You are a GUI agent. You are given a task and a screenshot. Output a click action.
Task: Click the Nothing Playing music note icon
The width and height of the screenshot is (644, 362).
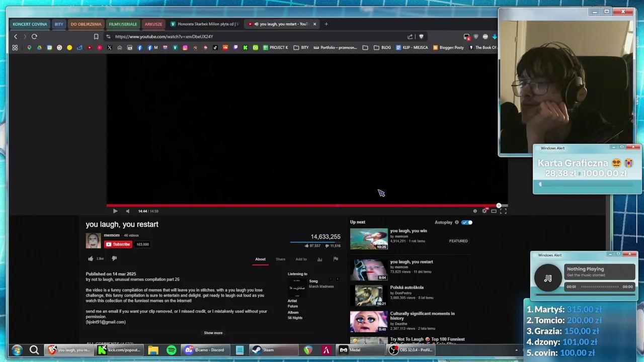pos(548,278)
